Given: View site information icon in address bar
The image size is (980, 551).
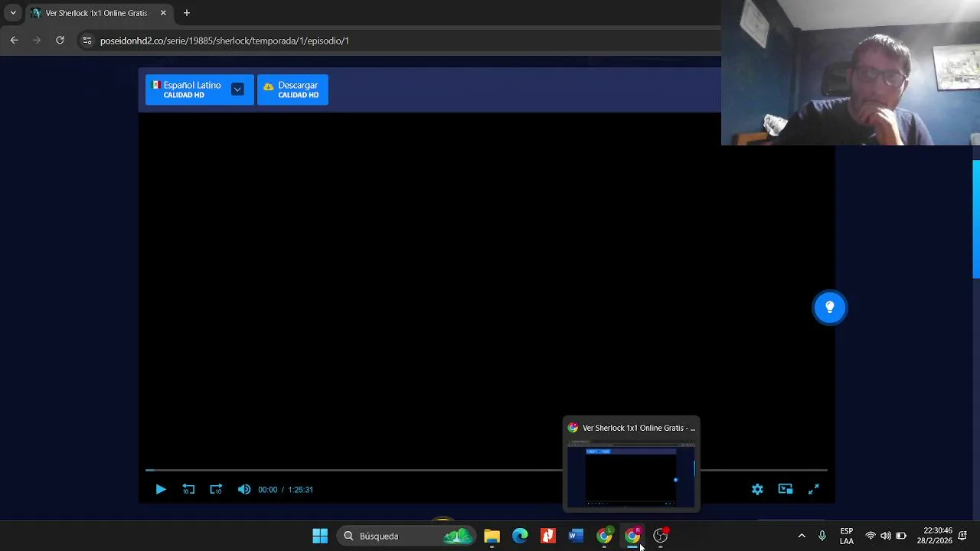Looking at the screenshot, I should pos(87,41).
